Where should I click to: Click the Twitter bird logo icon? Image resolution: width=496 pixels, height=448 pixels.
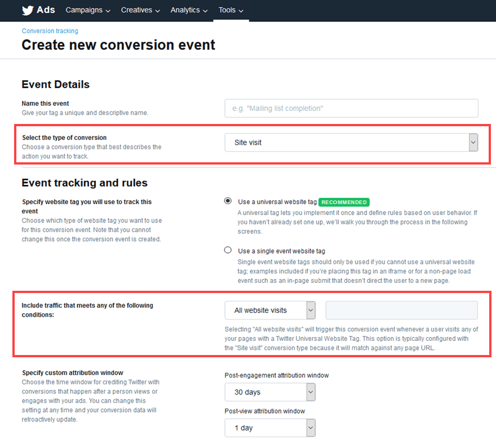point(28,10)
